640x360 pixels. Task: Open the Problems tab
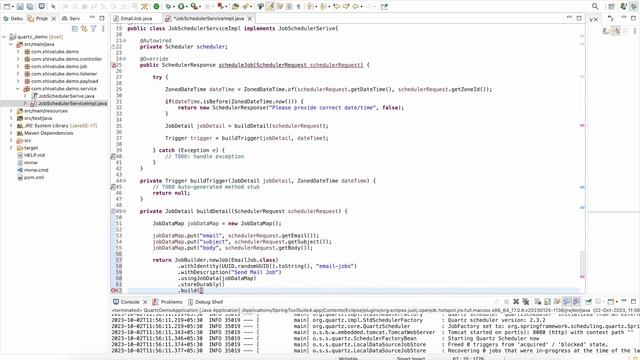167,302
